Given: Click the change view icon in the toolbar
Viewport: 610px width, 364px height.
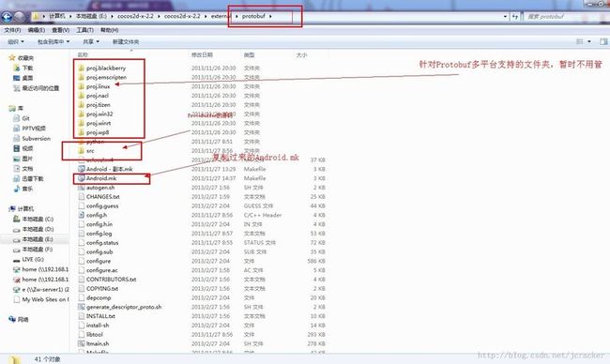Looking at the screenshot, I should pyautogui.click(x=580, y=41).
